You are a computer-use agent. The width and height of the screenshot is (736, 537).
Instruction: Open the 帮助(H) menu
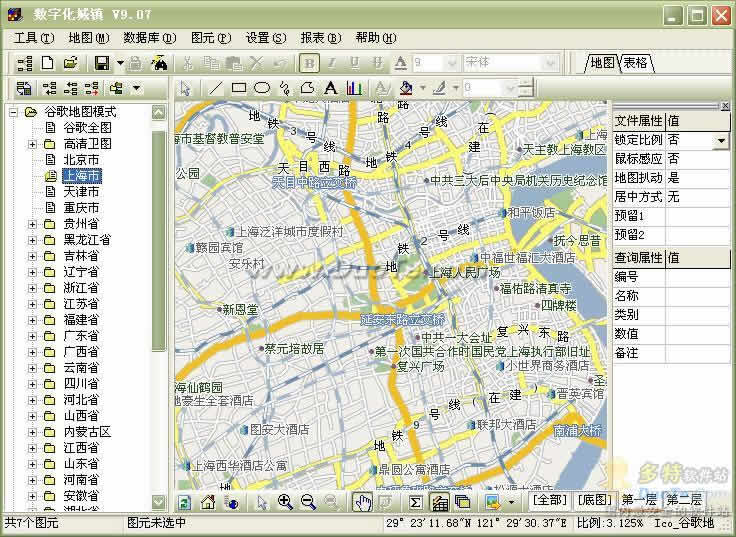(x=376, y=38)
